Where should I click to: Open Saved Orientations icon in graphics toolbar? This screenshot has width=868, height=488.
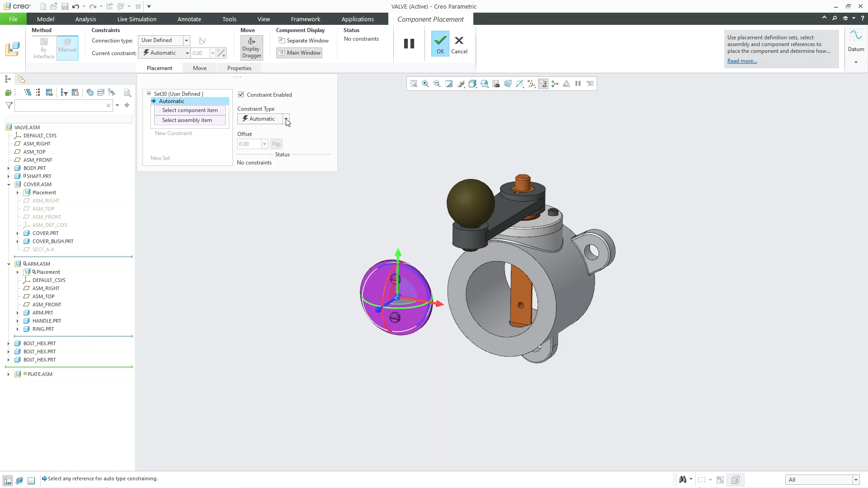(x=484, y=84)
